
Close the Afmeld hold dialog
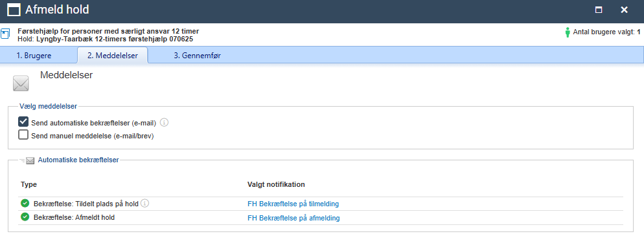pyautogui.click(x=625, y=10)
